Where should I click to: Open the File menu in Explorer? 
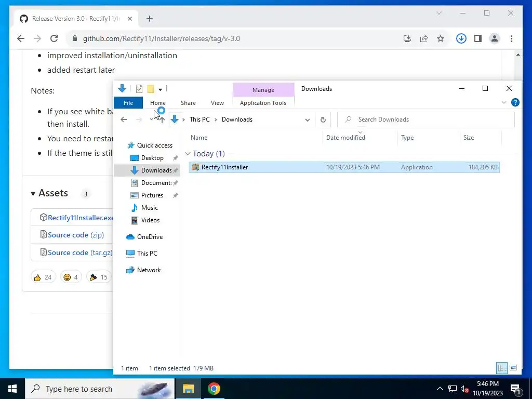[x=128, y=103]
